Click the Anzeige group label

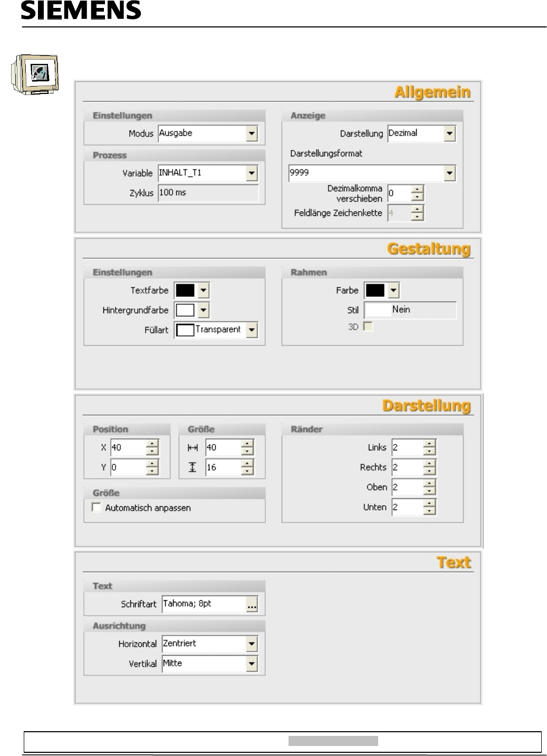coord(308,116)
